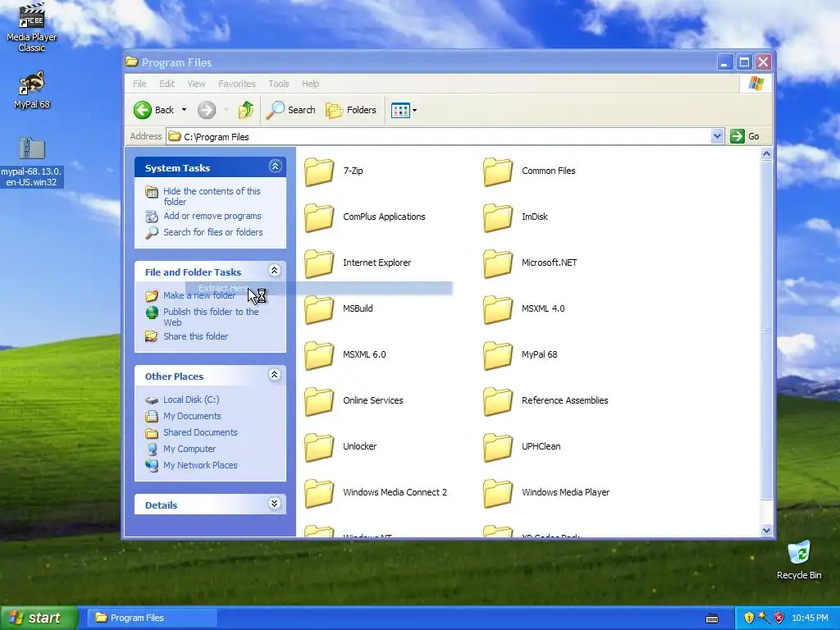840x630 pixels.
Task: Open Local Disk (C:) link
Action: [191, 399]
